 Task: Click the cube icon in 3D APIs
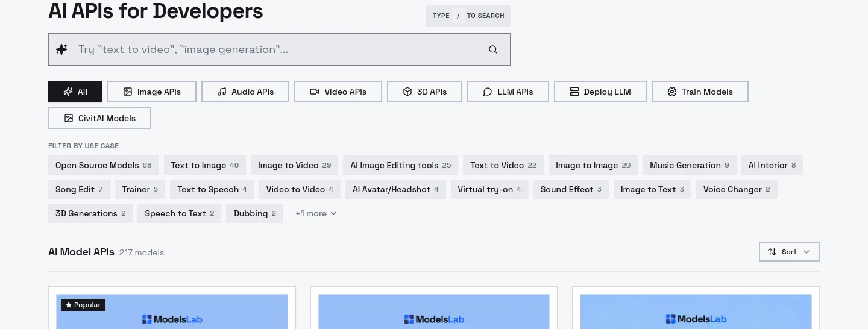tap(407, 92)
